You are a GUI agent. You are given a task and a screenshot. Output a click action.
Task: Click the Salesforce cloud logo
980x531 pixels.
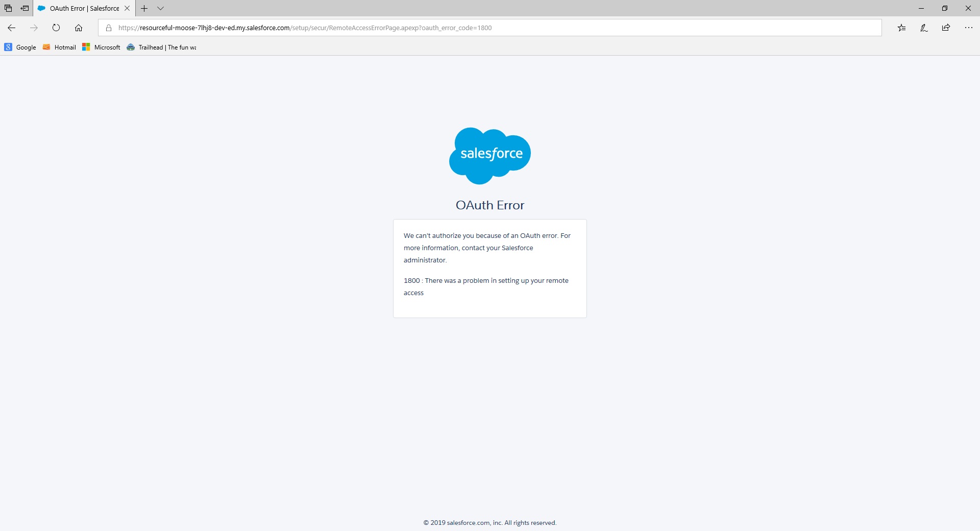click(490, 156)
